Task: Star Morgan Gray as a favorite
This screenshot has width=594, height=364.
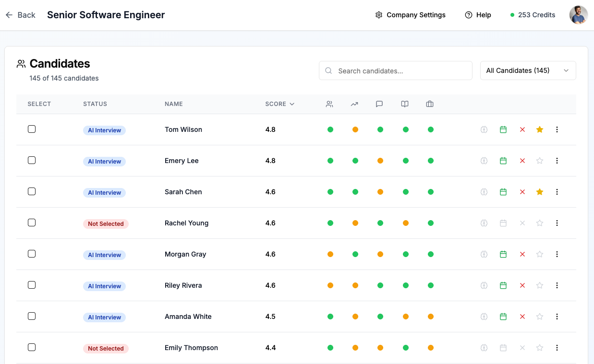Action: pyautogui.click(x=539, y=254)
